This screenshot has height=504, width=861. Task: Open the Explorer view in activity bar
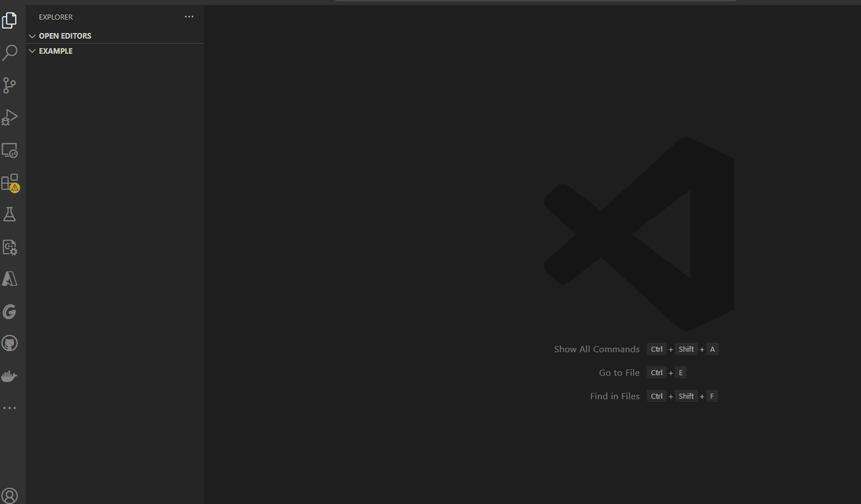(10, 21)
